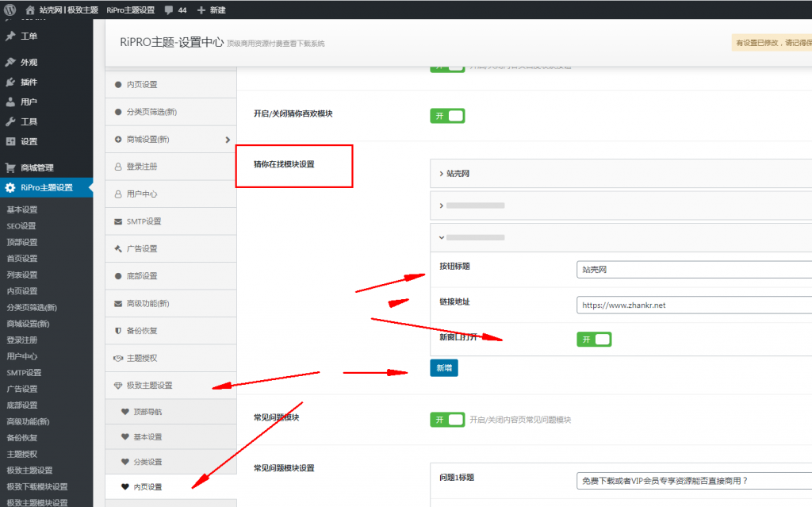Click 新建 in the admin bar
812x507 pixels.
(x=218, y=10)
